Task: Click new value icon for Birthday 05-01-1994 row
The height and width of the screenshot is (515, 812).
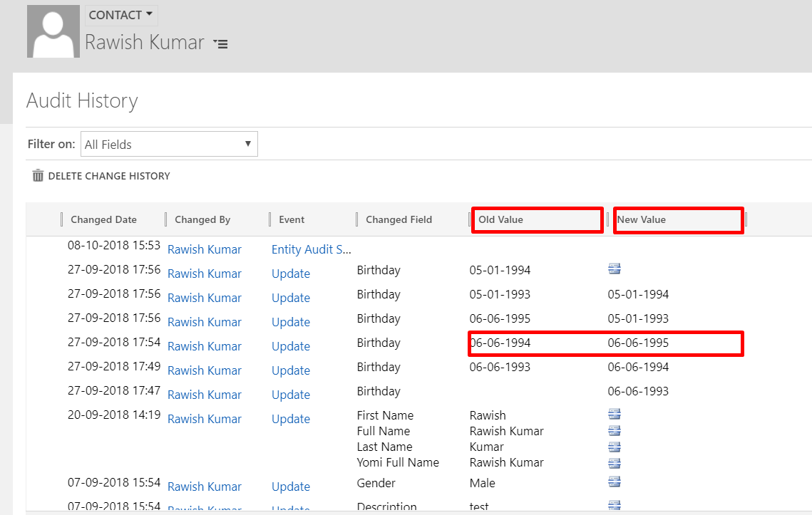Action: (614, 269)
